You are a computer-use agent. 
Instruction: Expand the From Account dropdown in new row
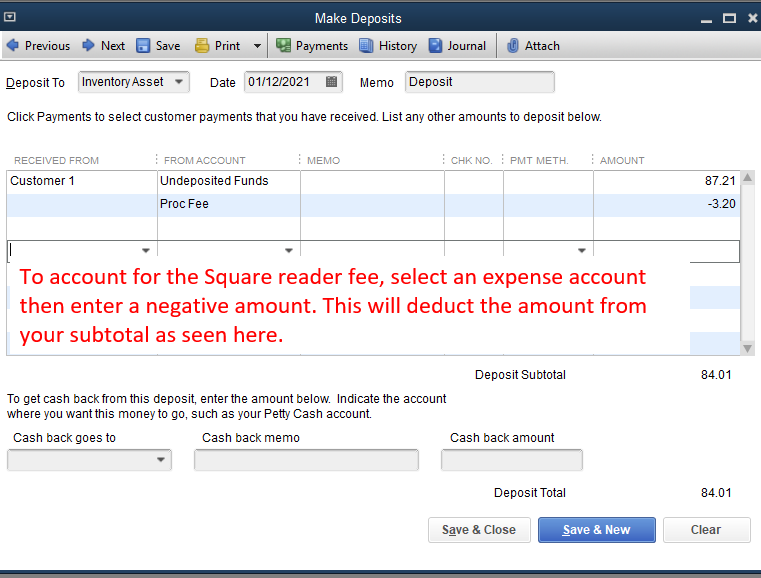[x=289, y=250]
